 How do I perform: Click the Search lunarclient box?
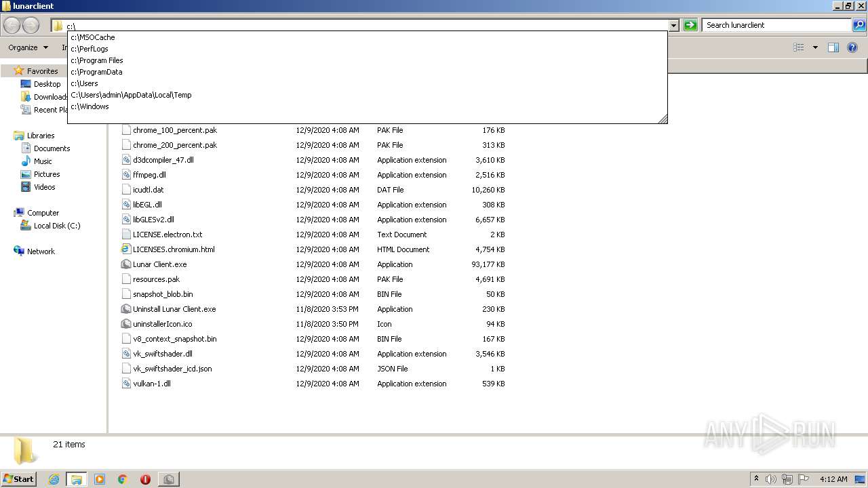pos(777,25)
